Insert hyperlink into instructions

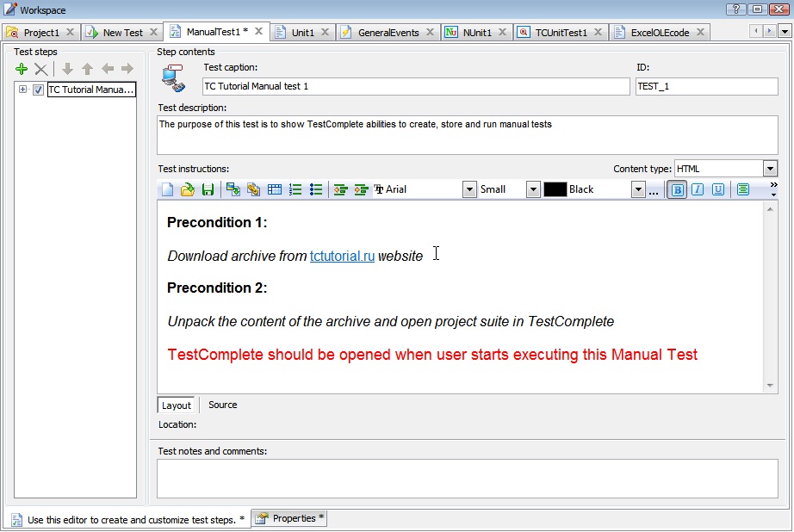pos(253,190)
